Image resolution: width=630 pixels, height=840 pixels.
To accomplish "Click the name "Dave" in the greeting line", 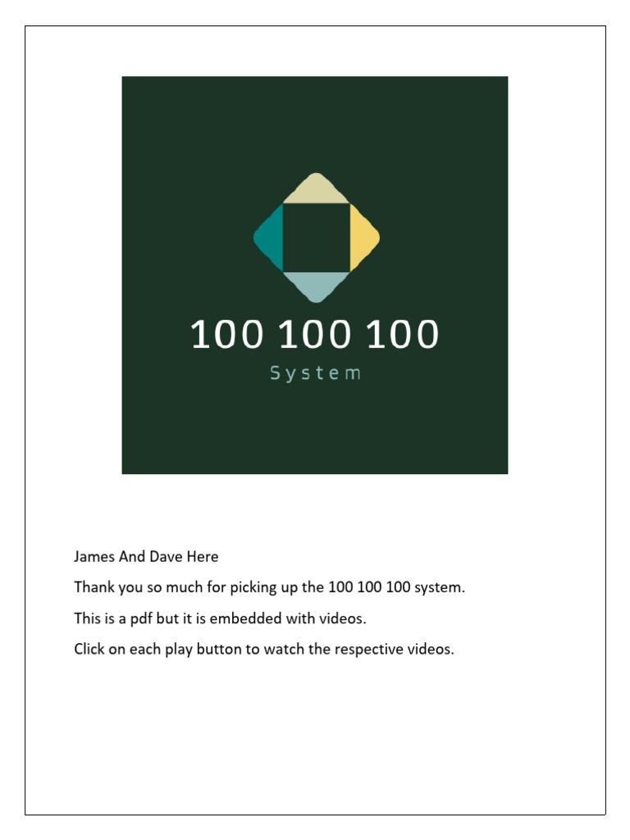I will [166, 557].
